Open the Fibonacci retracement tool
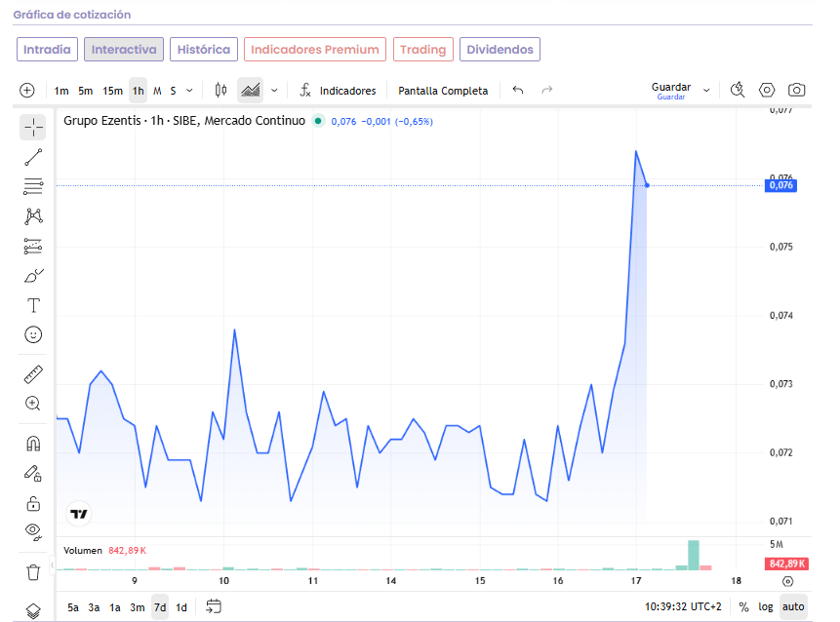This screenshot has width=840, height=622. click(x=33, y=186)
